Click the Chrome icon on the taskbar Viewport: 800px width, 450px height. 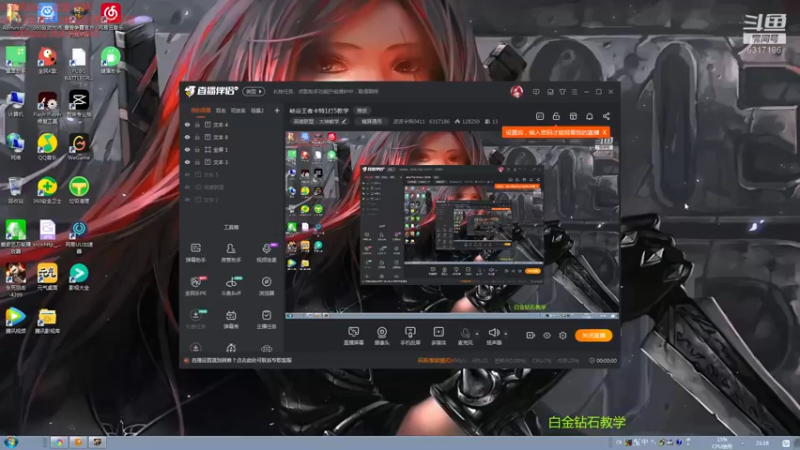tap(59, 442)
